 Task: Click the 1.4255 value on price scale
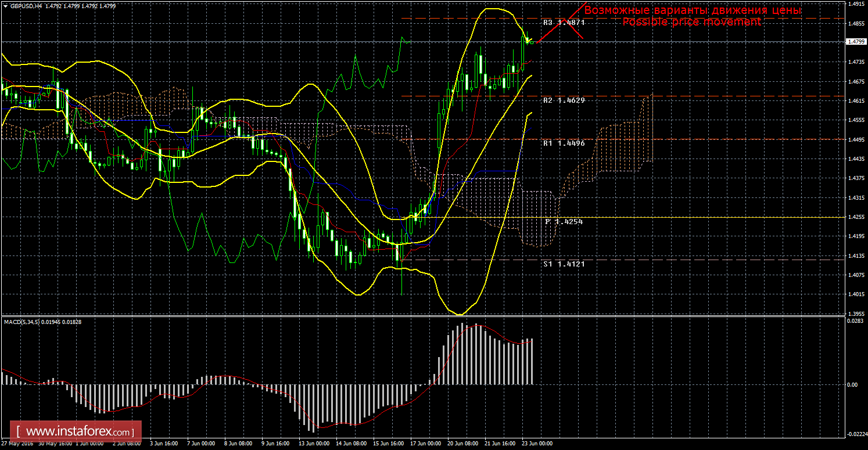(855, 217)
